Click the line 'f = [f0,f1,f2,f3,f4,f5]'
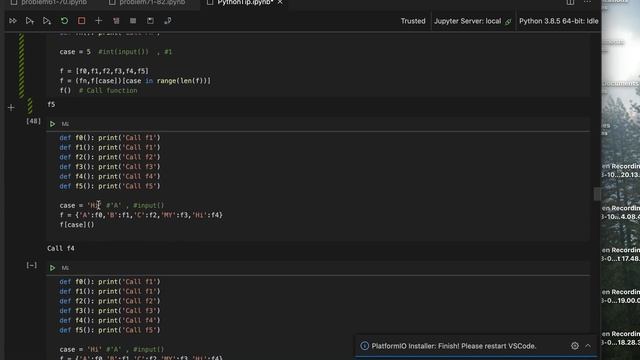 (x=104, y=71)
